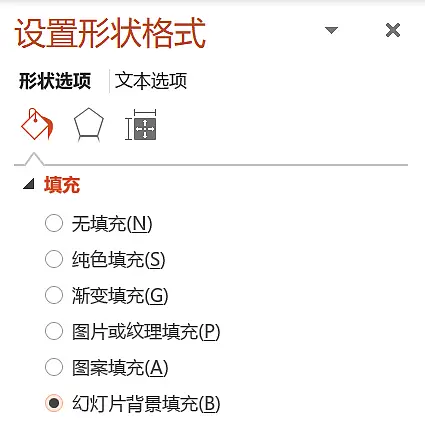Image resolution: width=425 pixels, height=432 pixels.
Task: Click the 幻灯片背景填充(B) label text
Action: coord(146,403)
